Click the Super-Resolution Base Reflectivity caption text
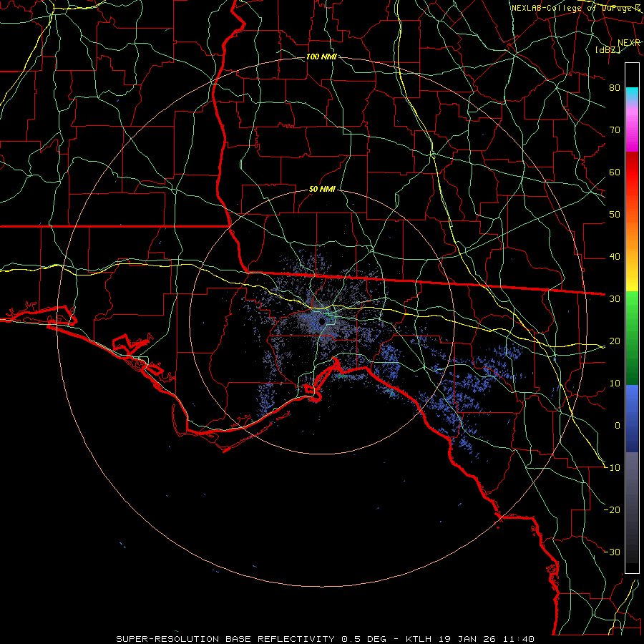This screenshot has height=644, width=644. (325, 639)
